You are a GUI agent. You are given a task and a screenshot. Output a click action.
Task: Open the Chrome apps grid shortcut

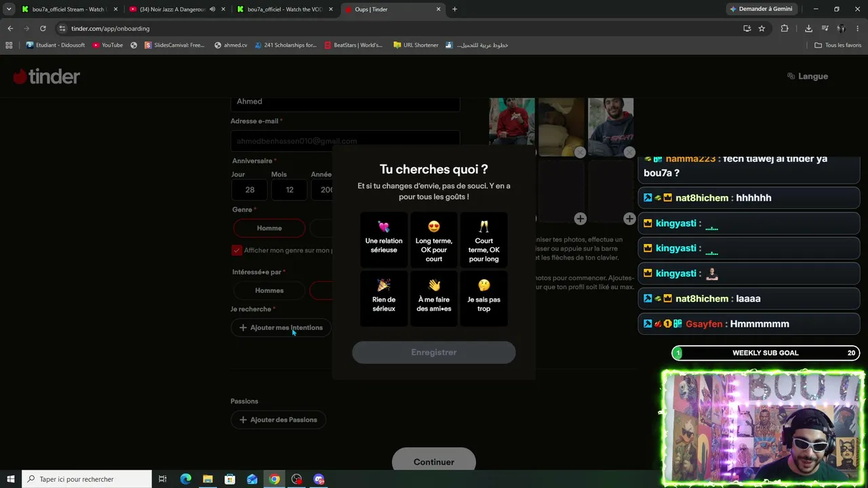click(9, 45)
